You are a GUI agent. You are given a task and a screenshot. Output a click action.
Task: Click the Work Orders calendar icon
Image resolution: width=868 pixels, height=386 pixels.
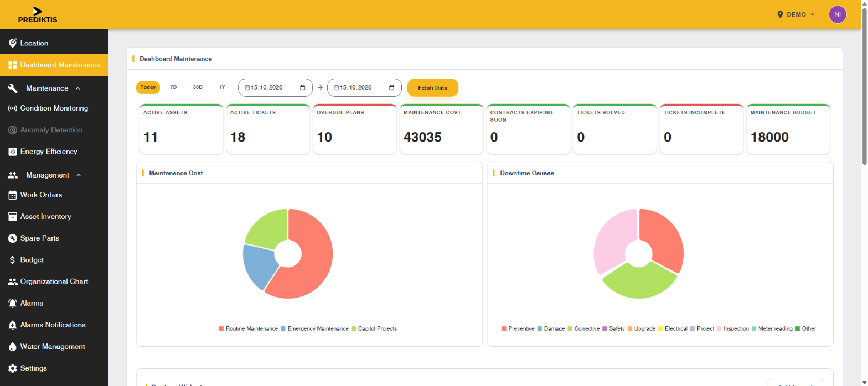coord(12,195)
